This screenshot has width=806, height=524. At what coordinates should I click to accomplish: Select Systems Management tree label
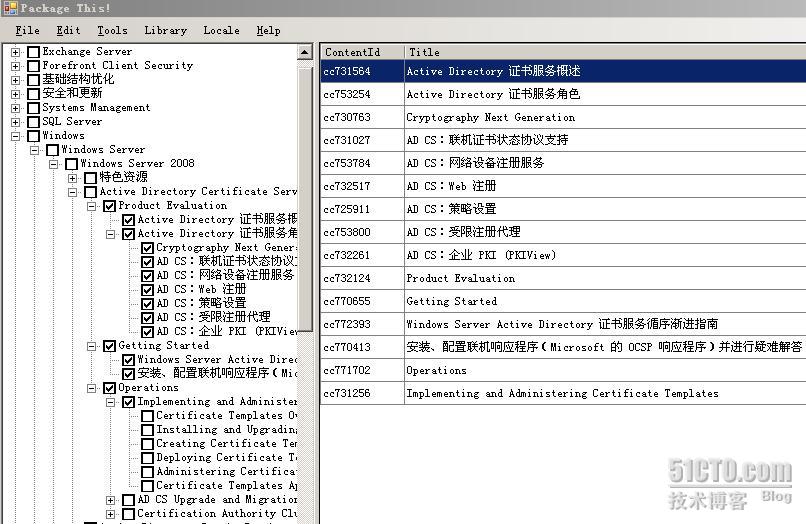(x=96, y=108)
